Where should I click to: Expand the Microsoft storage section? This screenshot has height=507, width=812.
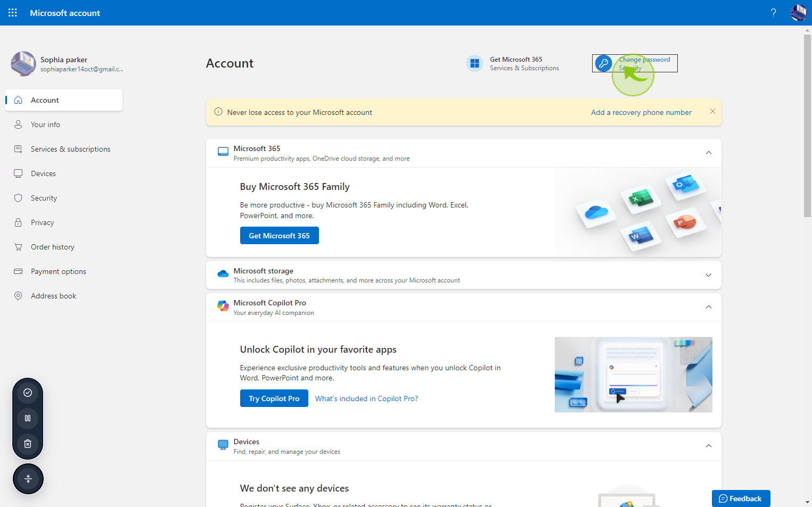(x=709, y=275)
